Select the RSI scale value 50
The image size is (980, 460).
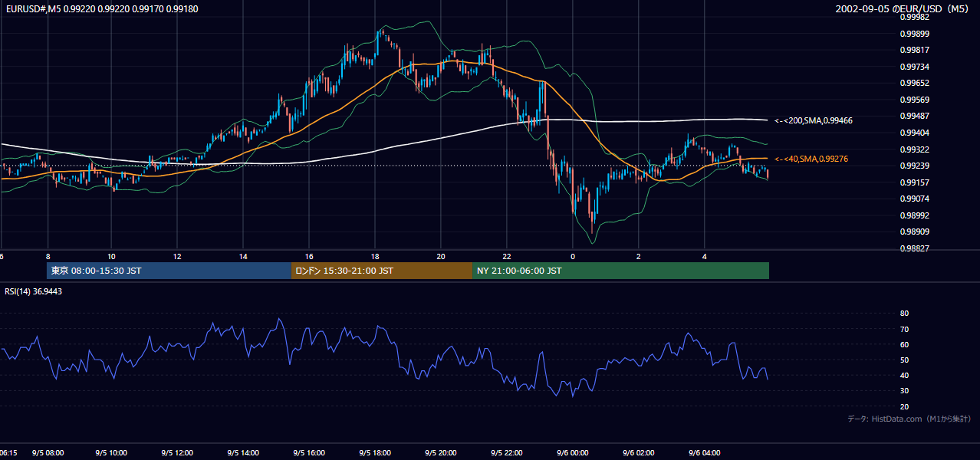[x=905, y=360]
